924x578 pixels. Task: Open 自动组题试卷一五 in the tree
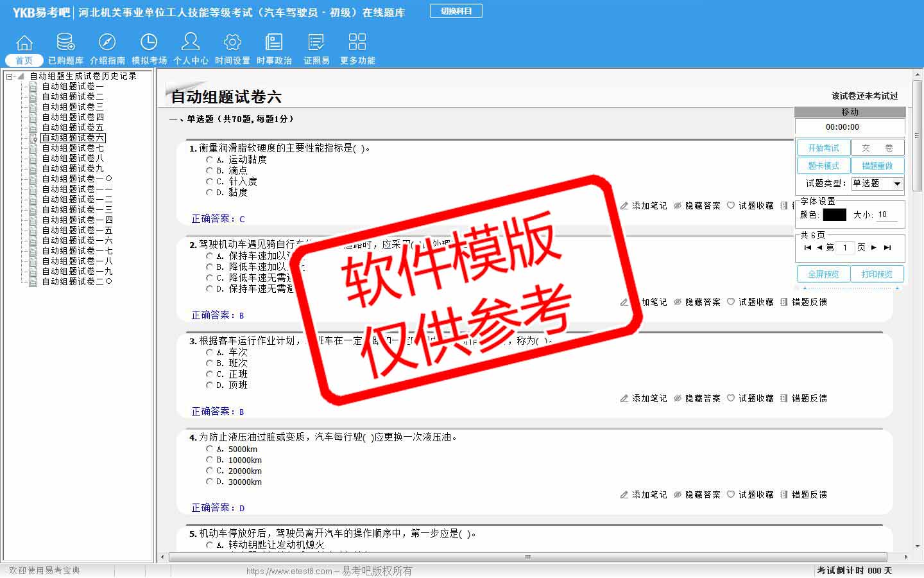(77, 230)
